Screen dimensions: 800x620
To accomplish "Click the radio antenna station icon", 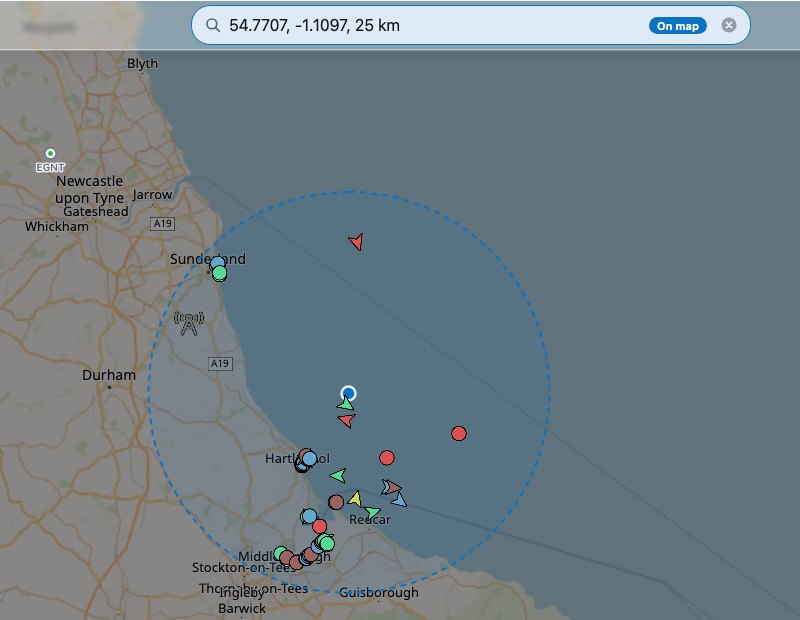I will pyautogui.click(x=189, y=324).
